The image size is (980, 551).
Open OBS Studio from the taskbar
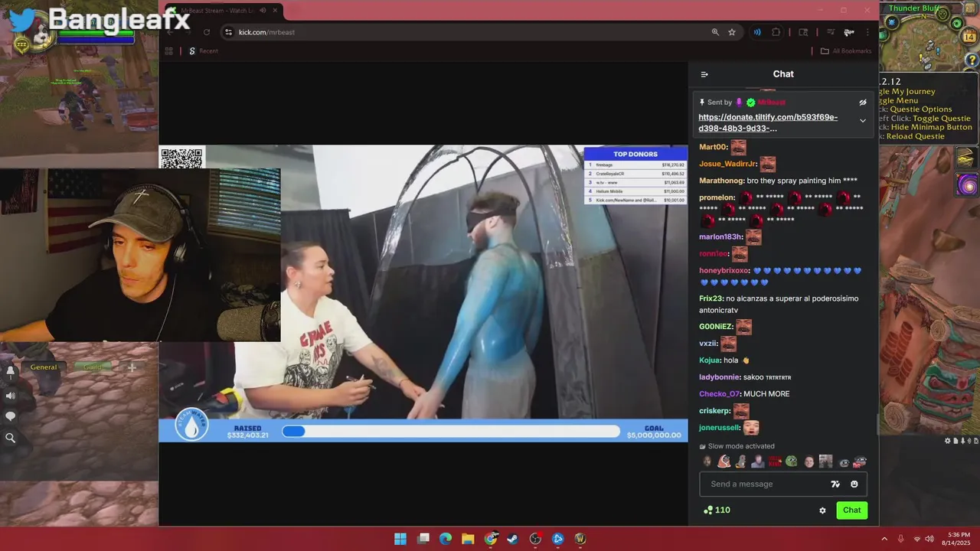[535, 539]
